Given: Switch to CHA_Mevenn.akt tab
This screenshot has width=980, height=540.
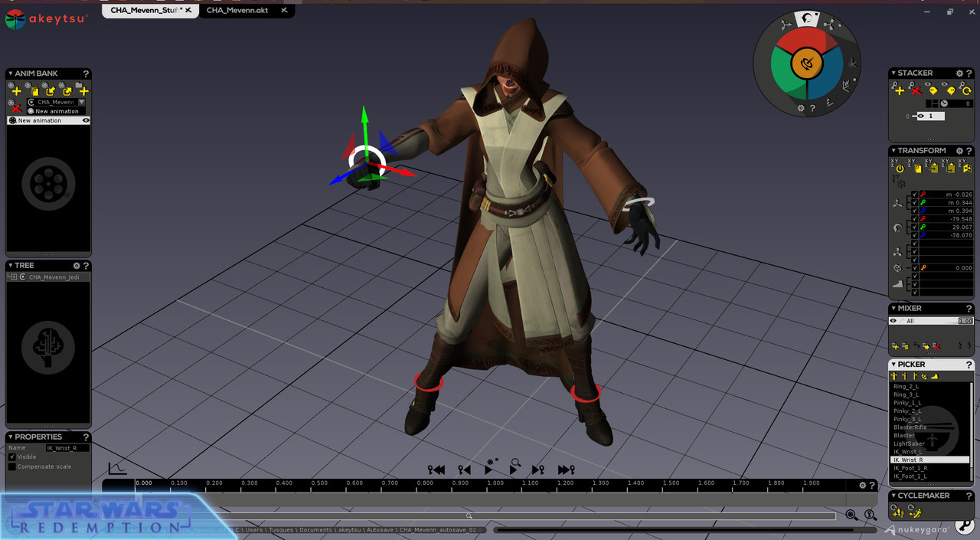Looking at the screenshot, I should tap(237, 11).
